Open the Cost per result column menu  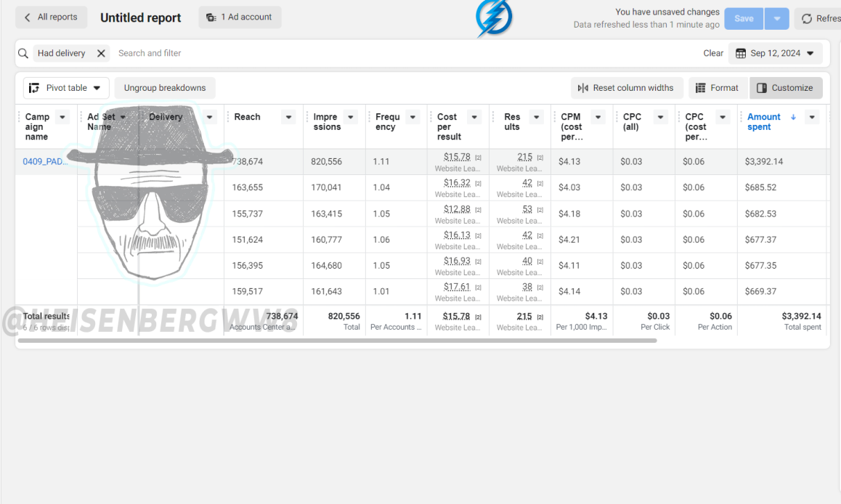pos(475,117)
